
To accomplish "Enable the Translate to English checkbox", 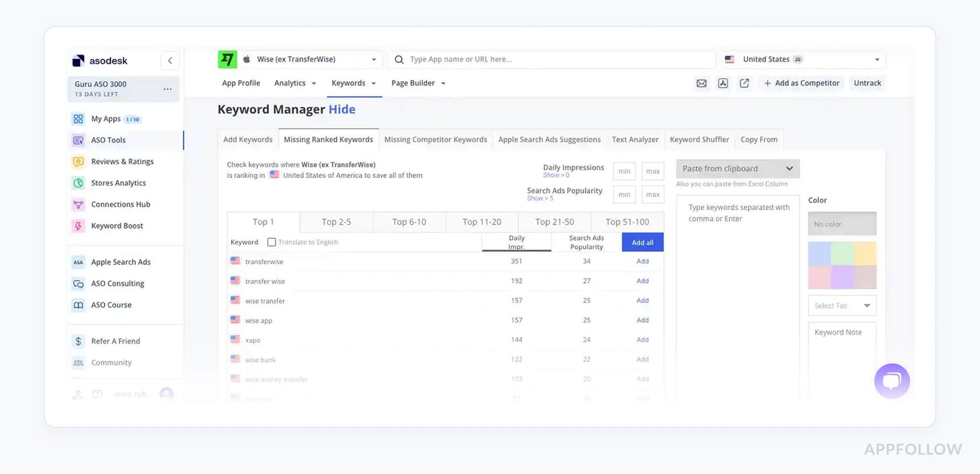I will point(272,242).
